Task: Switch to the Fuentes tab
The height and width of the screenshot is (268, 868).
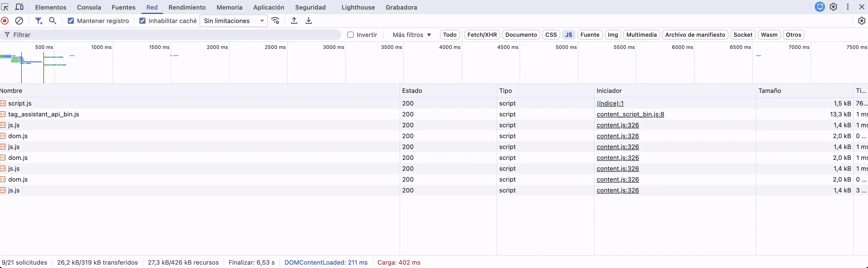Action: point(123,7)
